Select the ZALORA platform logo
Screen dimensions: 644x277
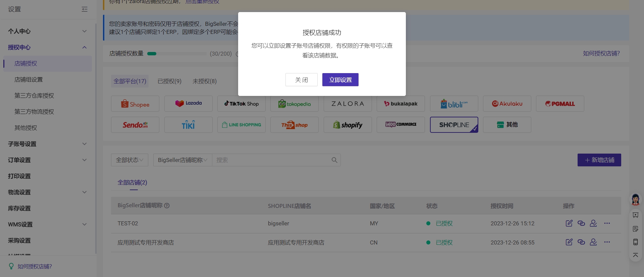click(x=348, y=104)
